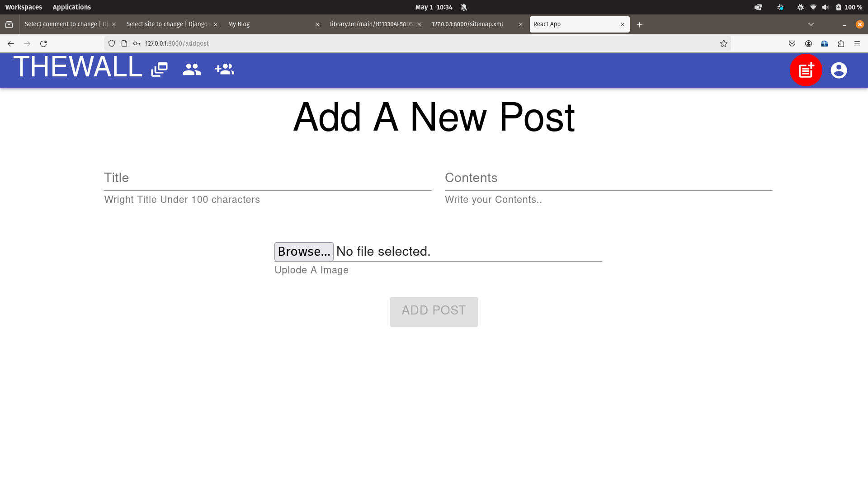Open the Workspaces menu
The width and height of the screenshot is (868, 488).
pos(24,7)
